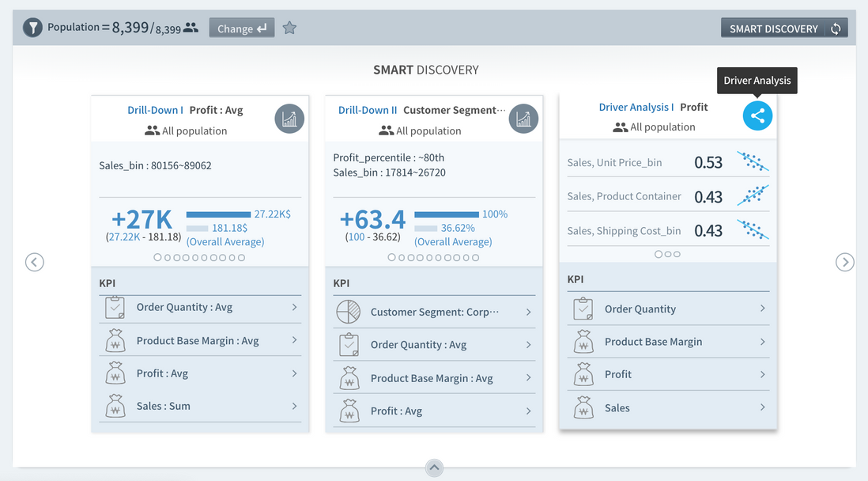Click checklist icon by Order Quantity : Avg, Drill-Down I

(x=115, y=308)
